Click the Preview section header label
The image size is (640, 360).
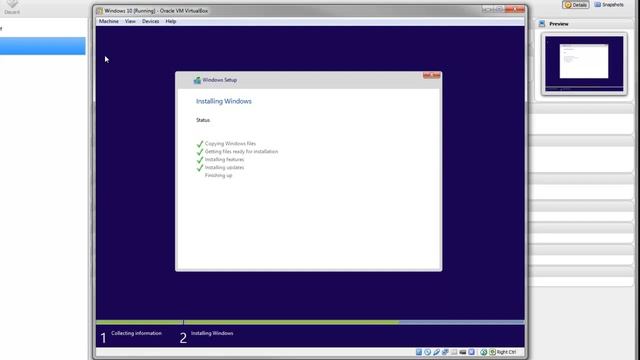coord(559,24)
